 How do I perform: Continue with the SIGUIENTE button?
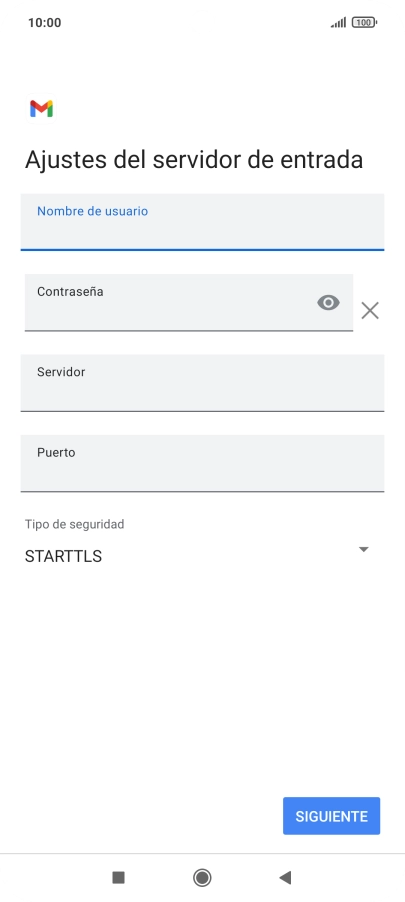331,816
